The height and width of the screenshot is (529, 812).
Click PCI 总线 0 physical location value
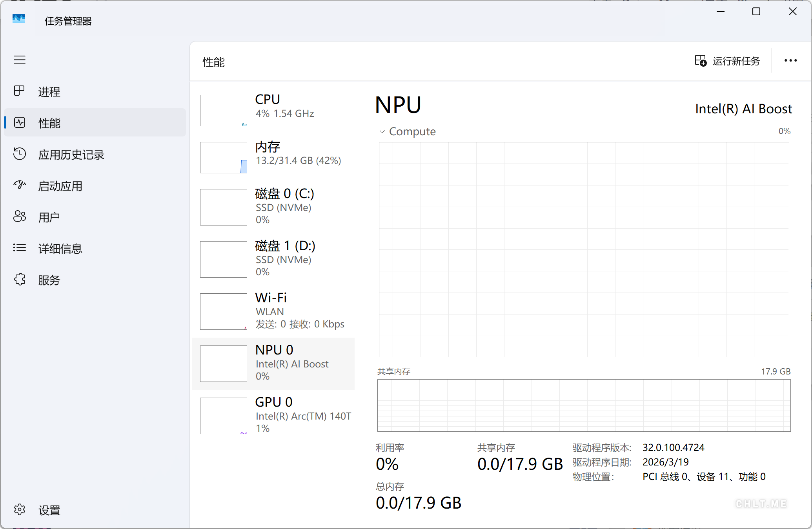point(704,477)
